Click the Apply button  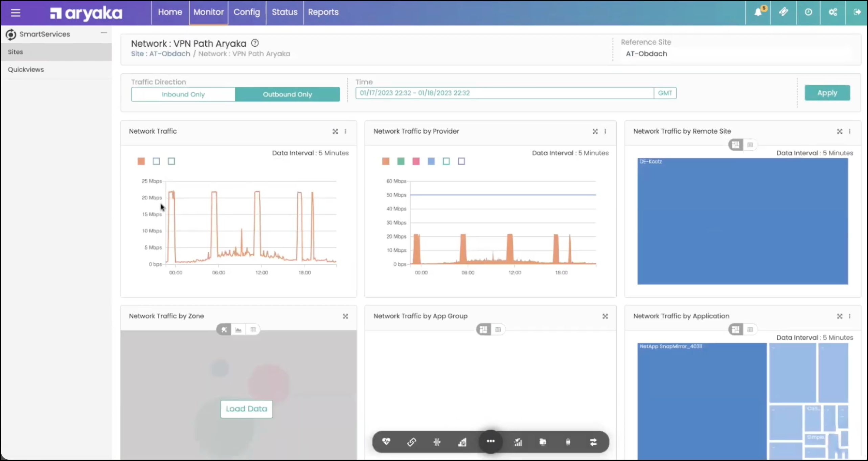point(827,93)
